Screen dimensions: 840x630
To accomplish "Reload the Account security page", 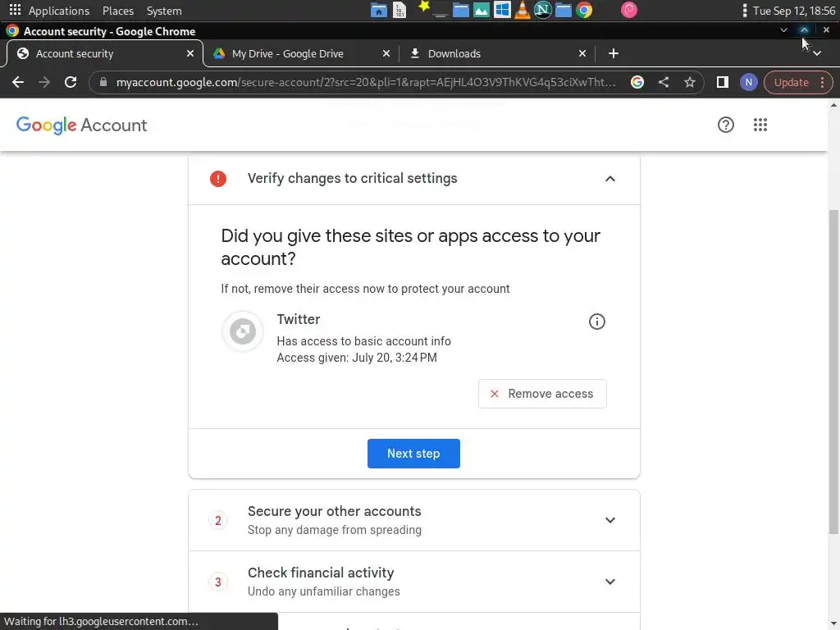I will pos(71,82).
